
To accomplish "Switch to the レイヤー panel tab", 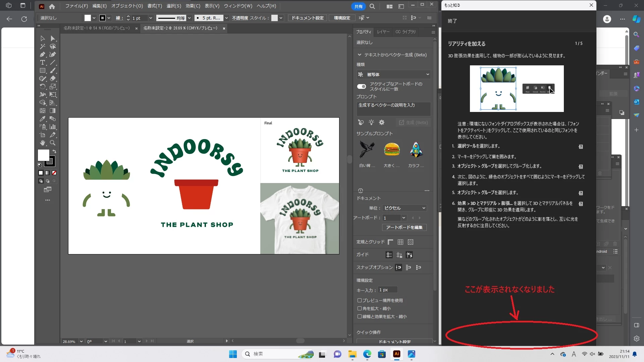I will tap(383, 32).
